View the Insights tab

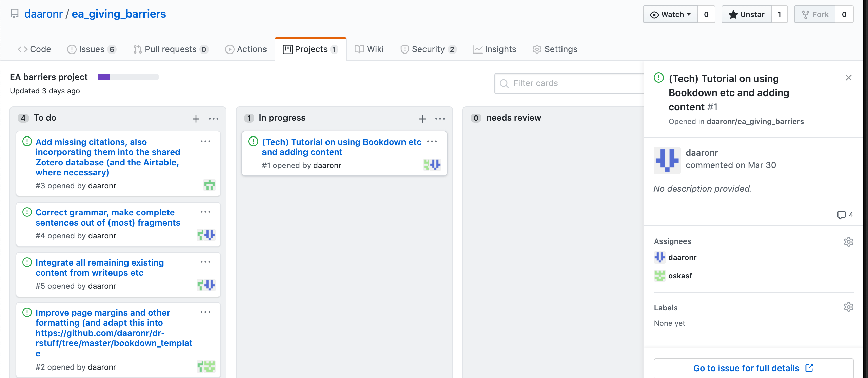[x=494, y=49]
